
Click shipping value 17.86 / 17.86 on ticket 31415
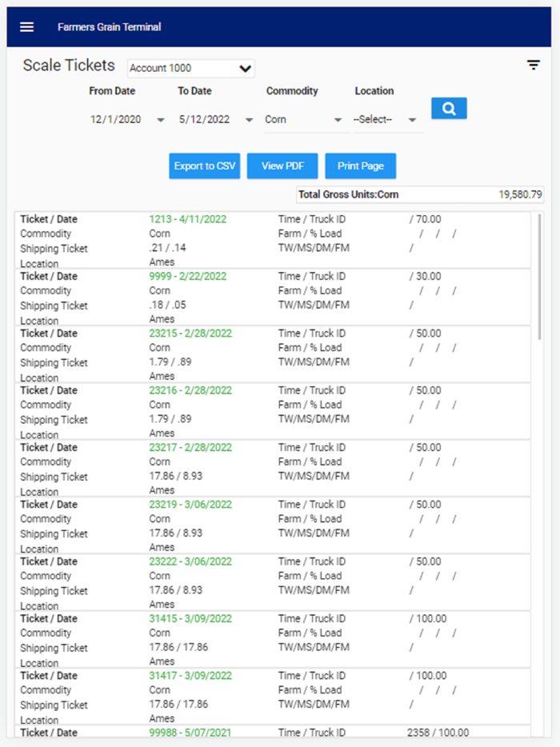click(178, 648)
